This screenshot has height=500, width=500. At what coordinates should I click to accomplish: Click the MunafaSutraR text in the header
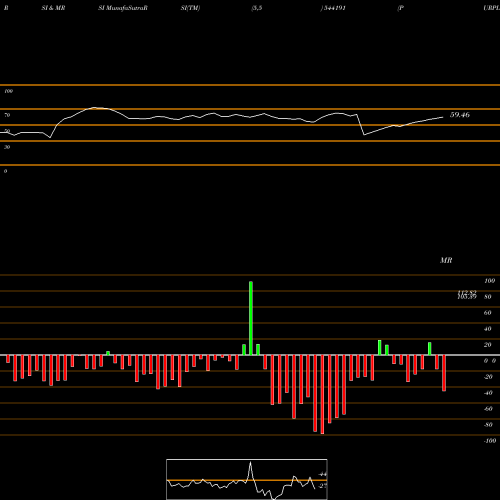127,8
